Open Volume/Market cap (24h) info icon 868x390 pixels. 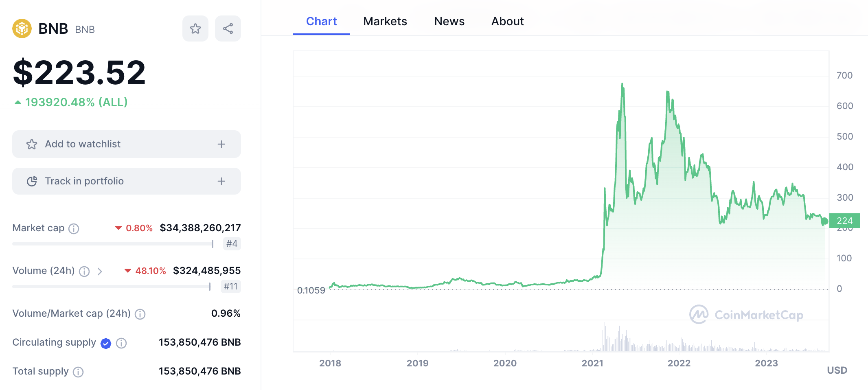pyautogui.click(x=140, y=314)
